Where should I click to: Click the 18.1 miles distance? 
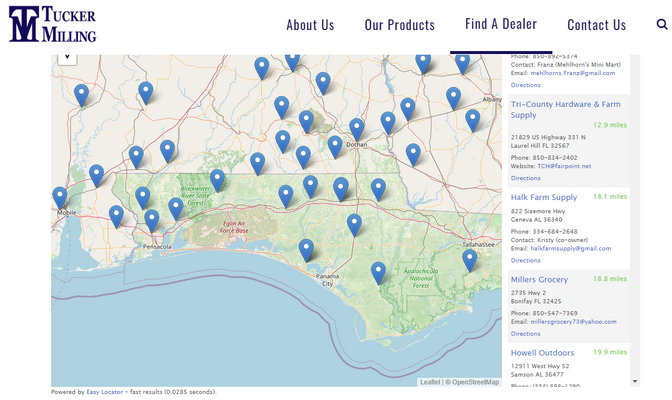click(x=610, y=196)
